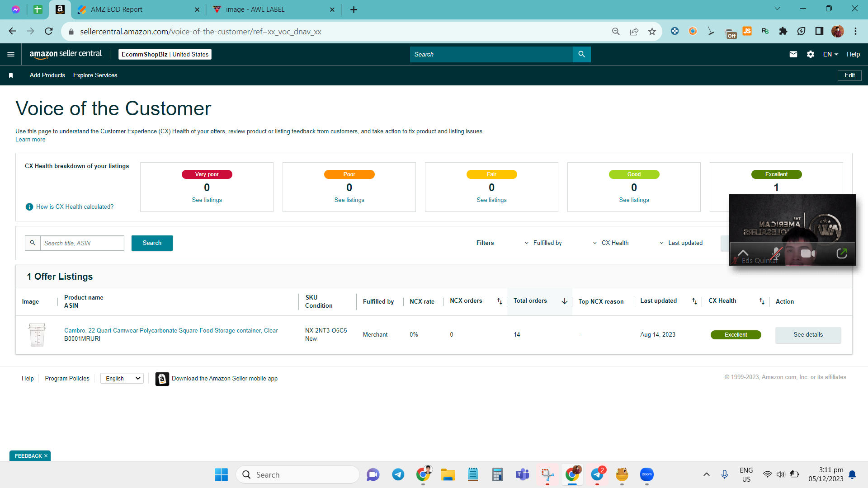Click the bookmark flag icon in nav bar
868x488 pixels.
point(11,75)
